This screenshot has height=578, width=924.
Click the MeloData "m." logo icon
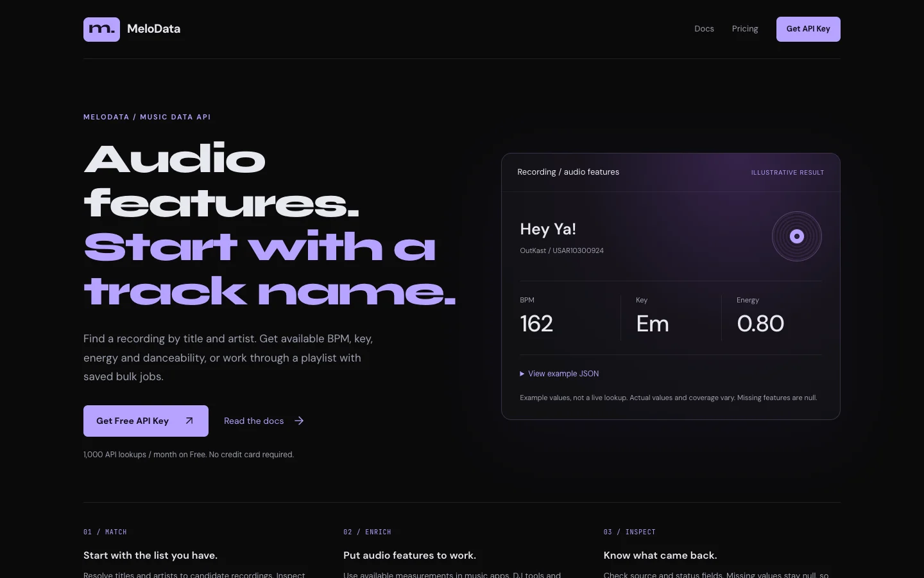(101, 30)
